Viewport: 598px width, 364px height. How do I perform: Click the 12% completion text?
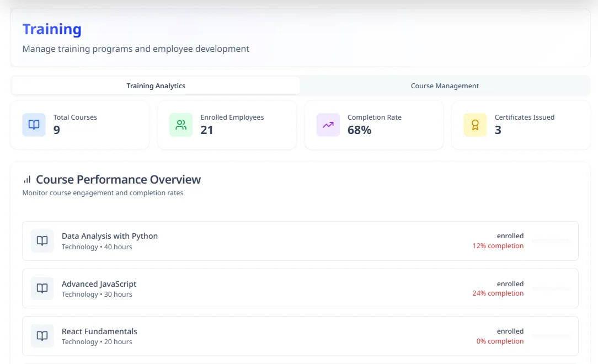click(498, 246)
